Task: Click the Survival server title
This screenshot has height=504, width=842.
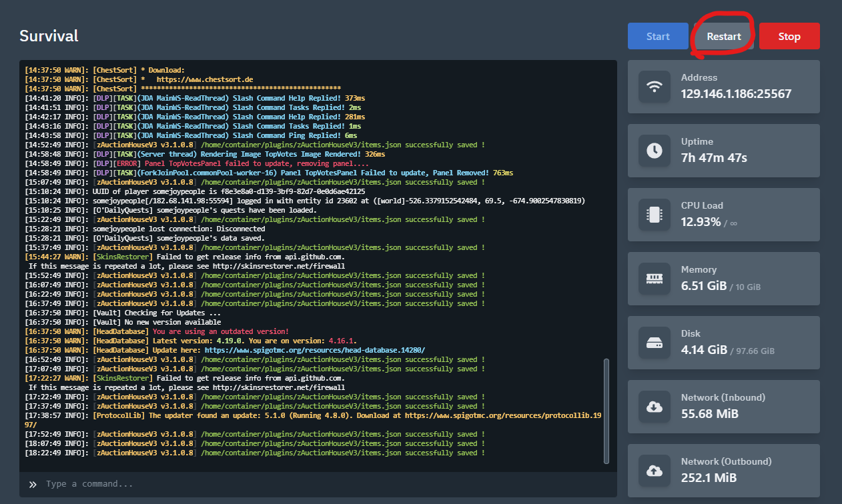Action: [x=49, y=36]
